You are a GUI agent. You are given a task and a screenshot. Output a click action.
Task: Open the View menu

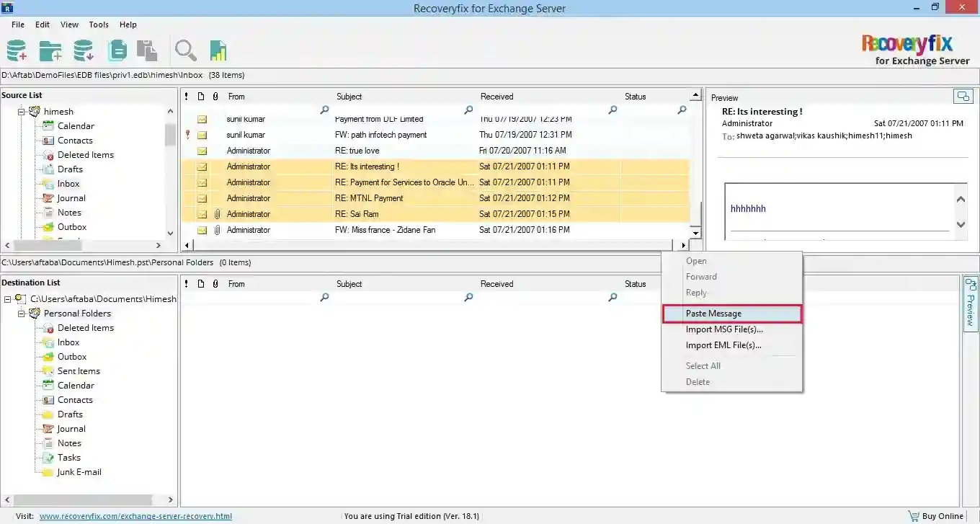[70, 25]
